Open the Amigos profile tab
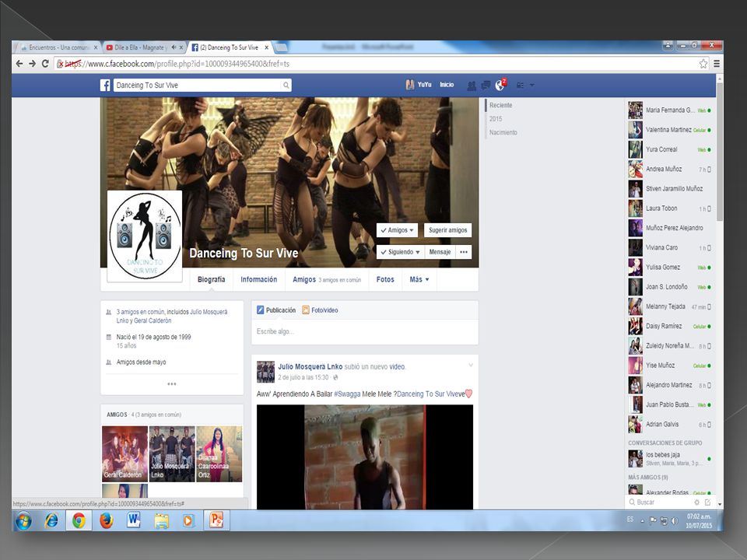 327,279
